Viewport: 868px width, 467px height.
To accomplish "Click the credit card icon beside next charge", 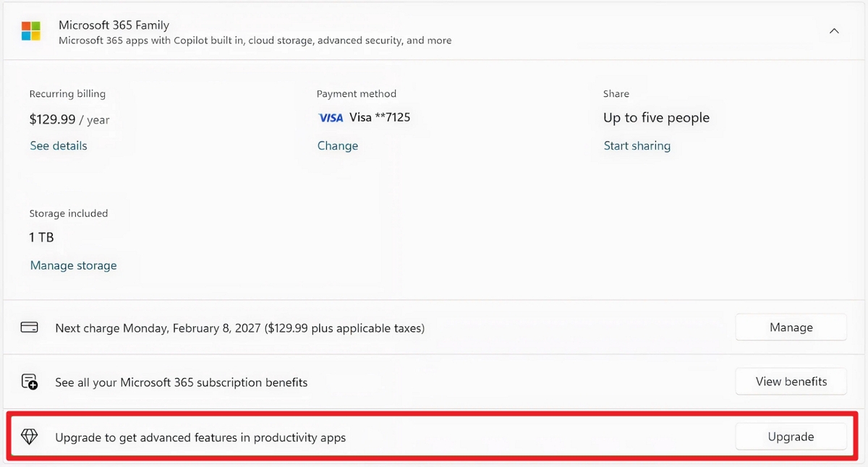I will pyautogui.click(x=29, y=327).
